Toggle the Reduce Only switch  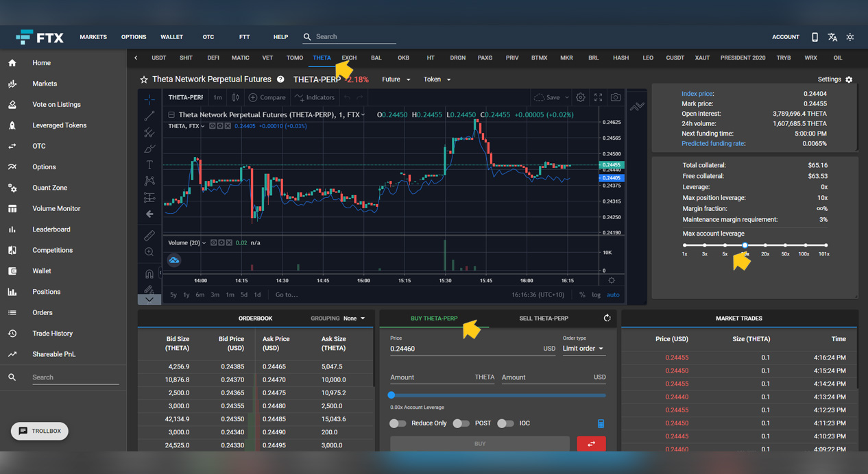click(x=398, y=423)
